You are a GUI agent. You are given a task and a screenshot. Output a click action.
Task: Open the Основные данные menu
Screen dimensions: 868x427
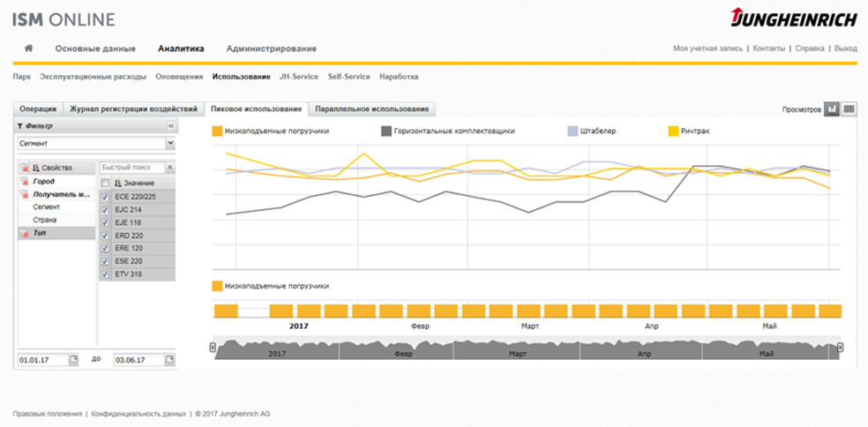[x=95, y=49]
